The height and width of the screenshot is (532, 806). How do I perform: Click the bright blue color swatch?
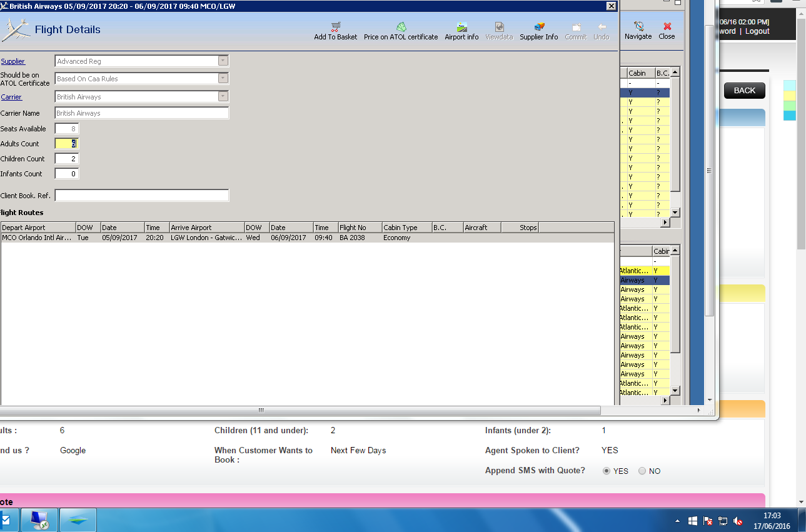(790, 116)
